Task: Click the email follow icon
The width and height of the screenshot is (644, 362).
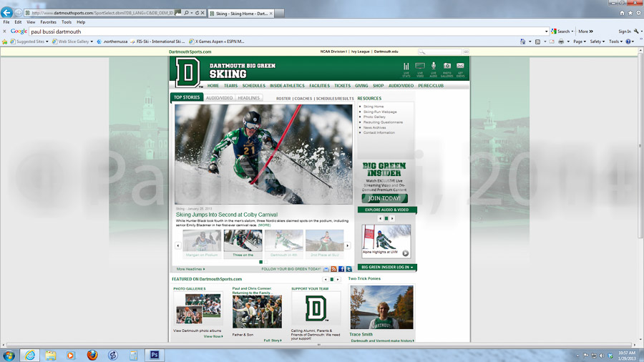Action: [326, 269]
